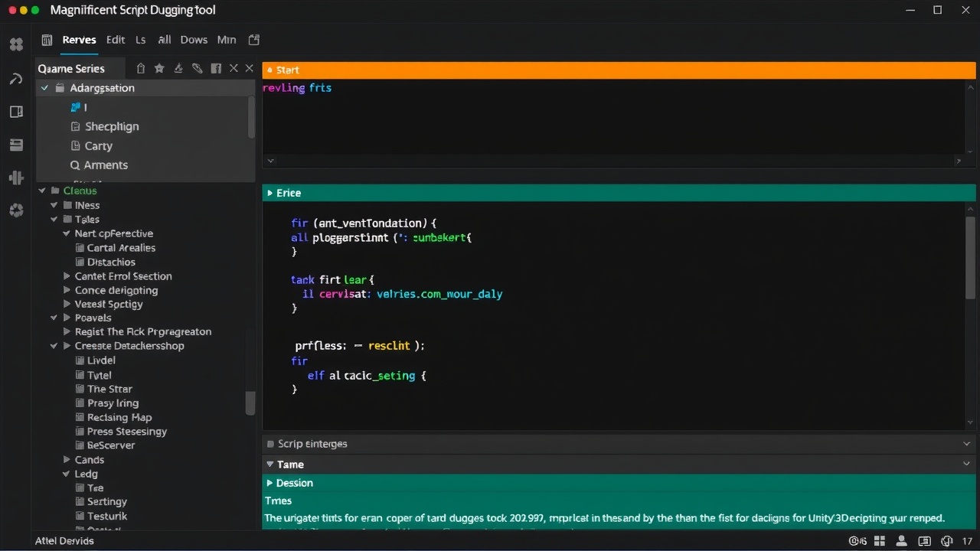Select the Cartal Arealies item
The height and width of the screenshot is (551, 980).
click(121, 248)
